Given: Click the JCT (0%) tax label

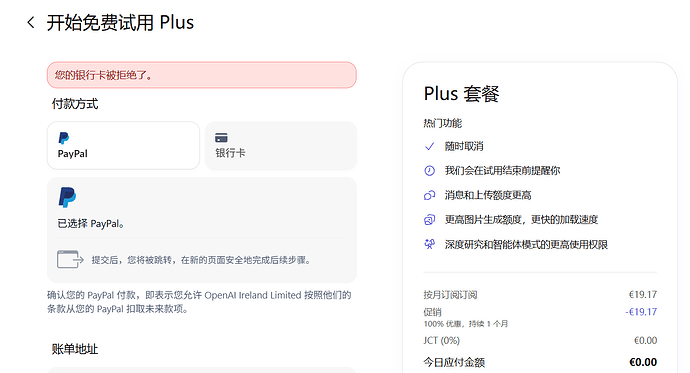Looking at the screenshot, I should point(441,340).
